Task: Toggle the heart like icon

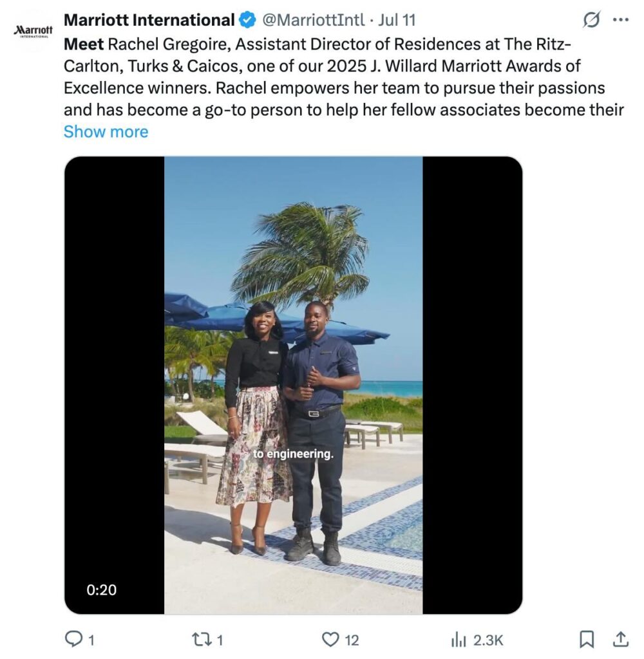Action: 330,639
